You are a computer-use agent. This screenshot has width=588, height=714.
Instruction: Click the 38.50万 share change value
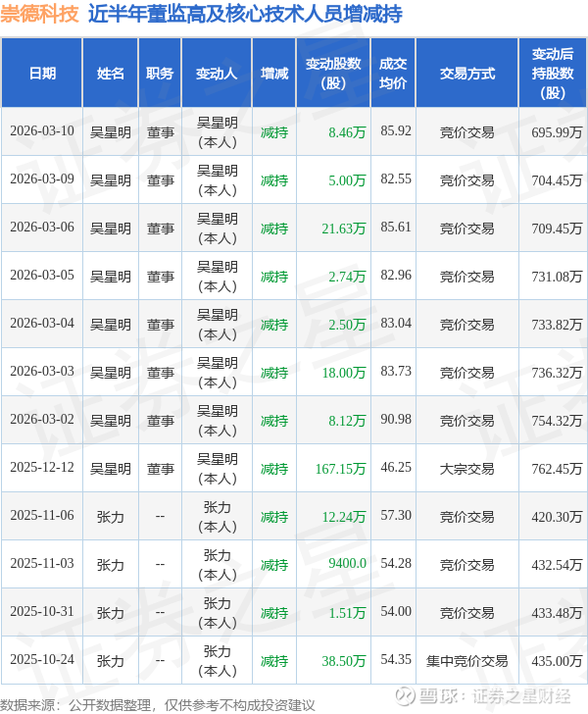(x=344, y=661)
